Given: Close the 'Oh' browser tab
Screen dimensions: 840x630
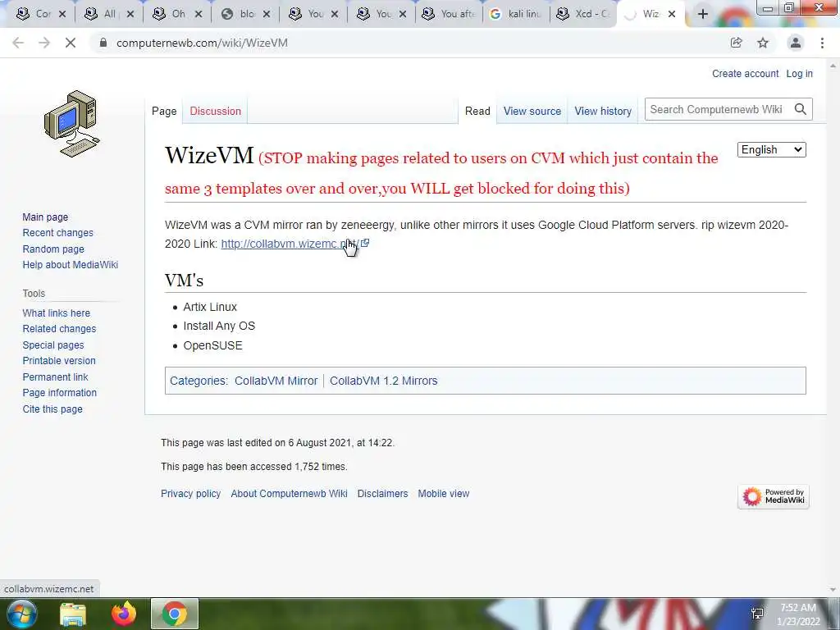Looking at the screenshot, I should coord(199,14).
